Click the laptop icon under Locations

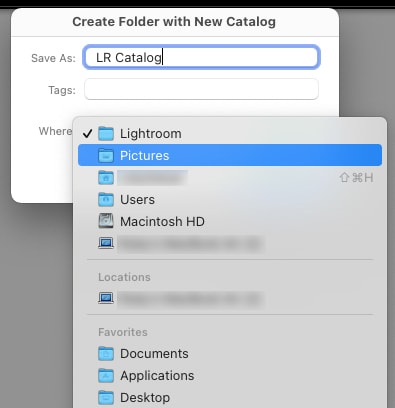pyautogui.click(x=106, y=298)
